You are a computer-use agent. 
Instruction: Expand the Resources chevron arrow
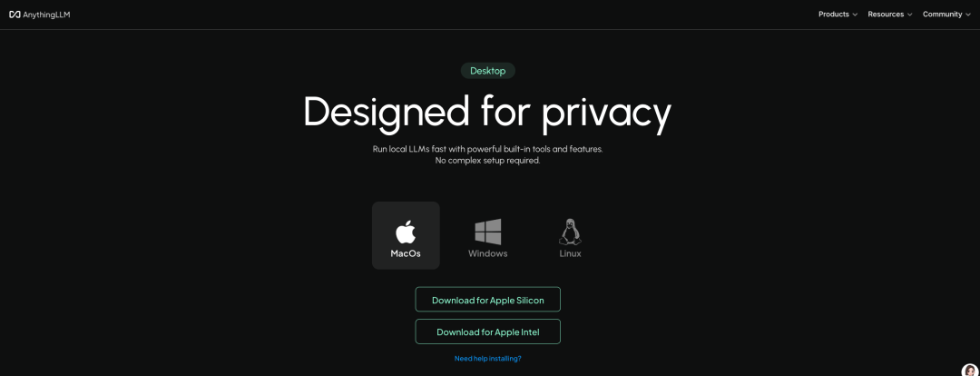pyautogui.click(x=909, y=15)
